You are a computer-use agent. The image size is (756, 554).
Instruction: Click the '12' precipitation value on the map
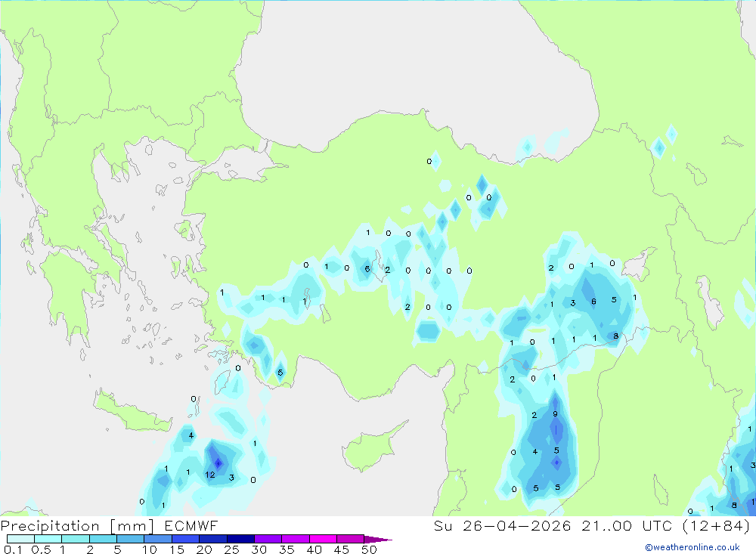coord(209,475)
